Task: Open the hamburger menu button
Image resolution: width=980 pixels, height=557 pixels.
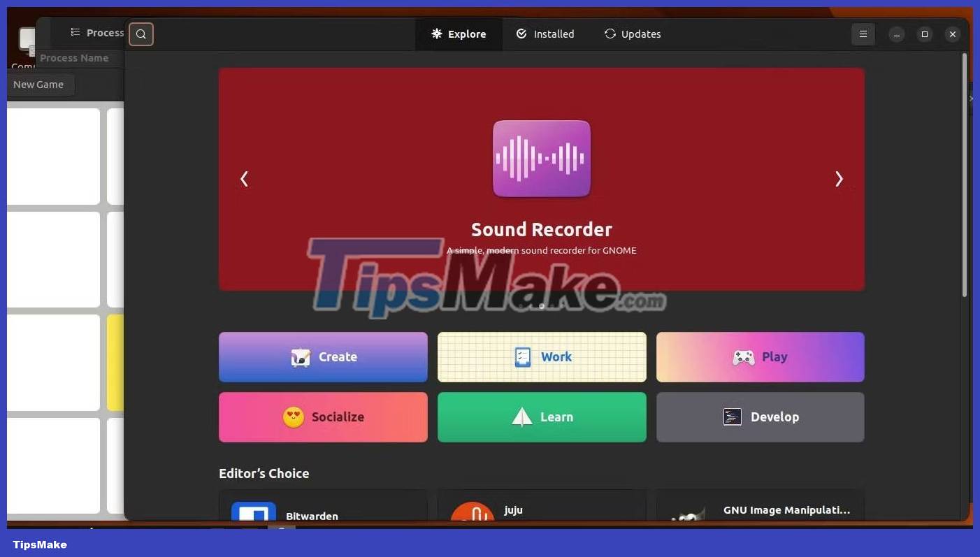Action: click(x=863, y=34)
